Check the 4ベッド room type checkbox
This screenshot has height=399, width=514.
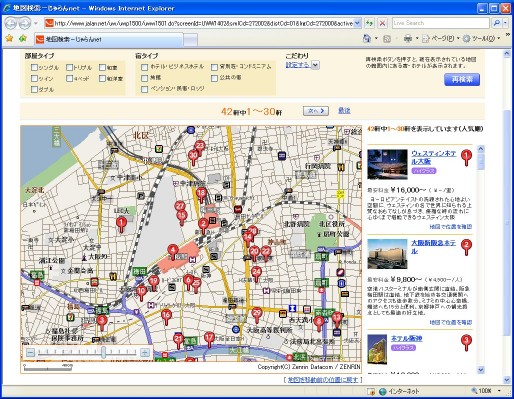click(69, 78)
